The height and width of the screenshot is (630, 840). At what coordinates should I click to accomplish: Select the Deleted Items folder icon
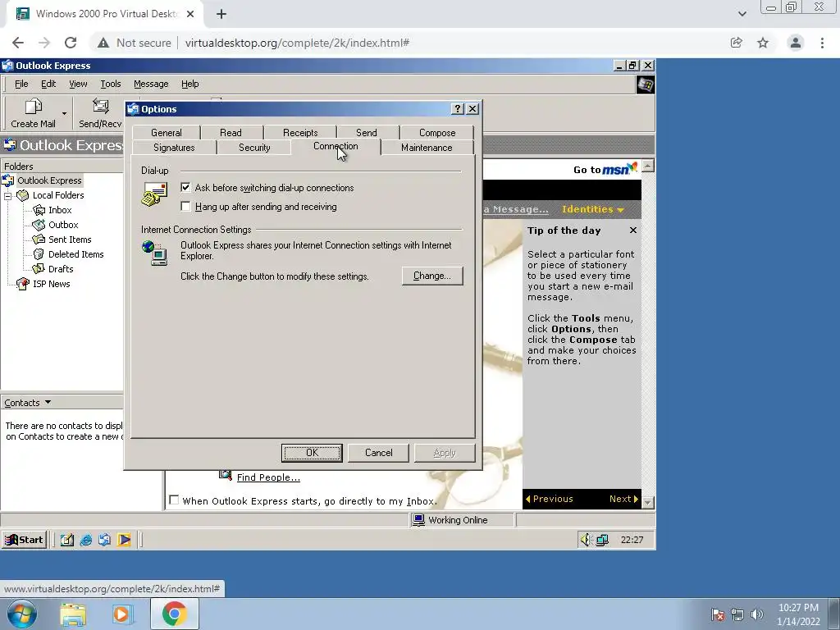pyautogui.click(x=39, y=254)
